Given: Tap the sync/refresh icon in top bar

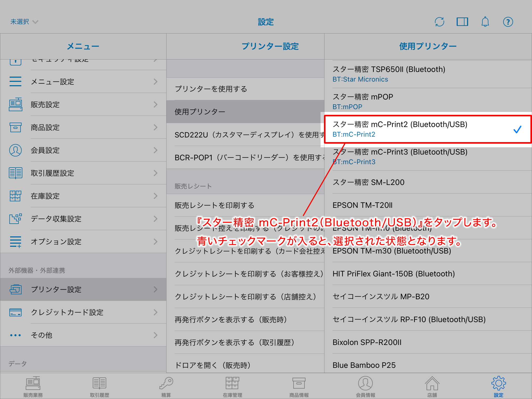Looking at the screenshot, I should pos(440,22).
